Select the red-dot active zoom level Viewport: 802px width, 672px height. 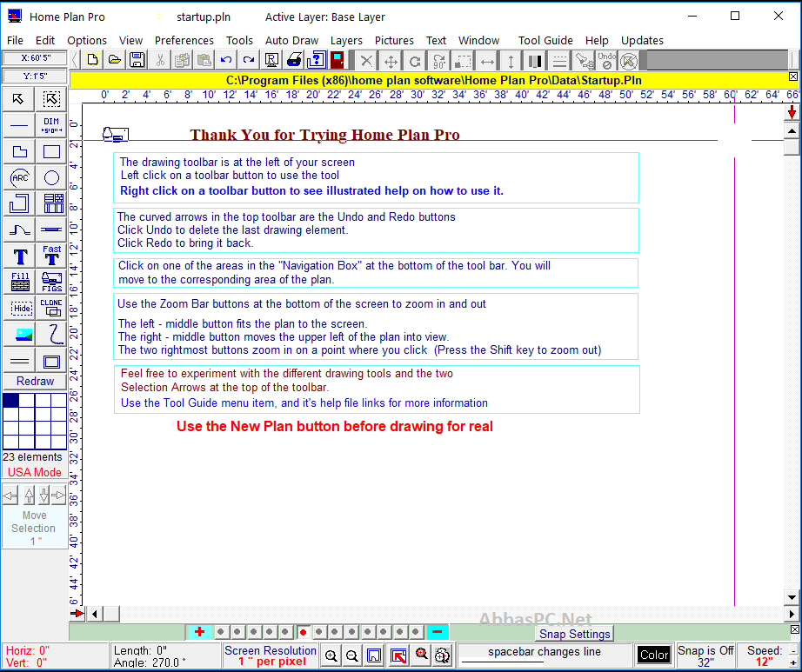[x=304, y=633]
